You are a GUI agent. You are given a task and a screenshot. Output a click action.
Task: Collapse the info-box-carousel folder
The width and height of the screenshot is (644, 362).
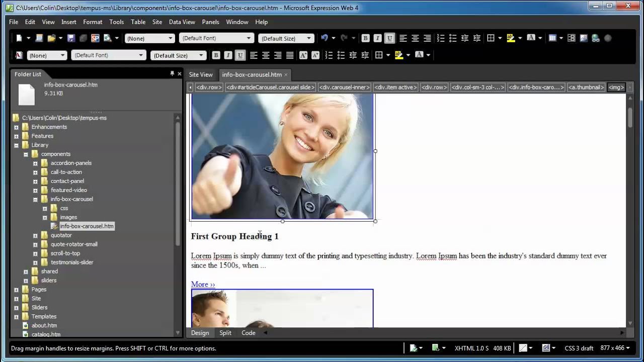[35, 200]
